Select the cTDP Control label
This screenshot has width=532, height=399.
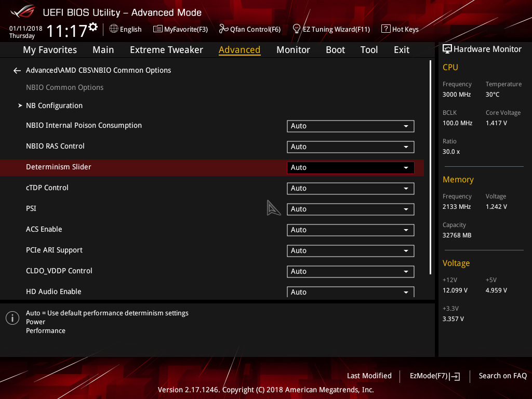click(x=47, y=188)
